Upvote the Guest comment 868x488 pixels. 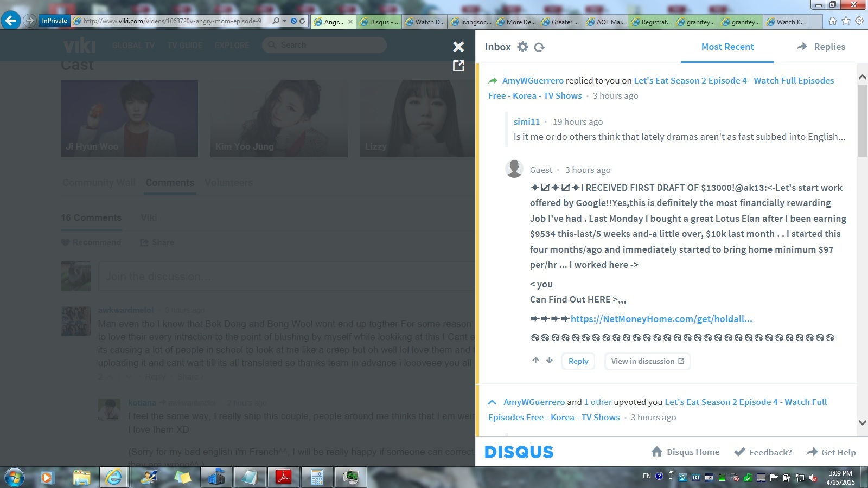point(535,360)
